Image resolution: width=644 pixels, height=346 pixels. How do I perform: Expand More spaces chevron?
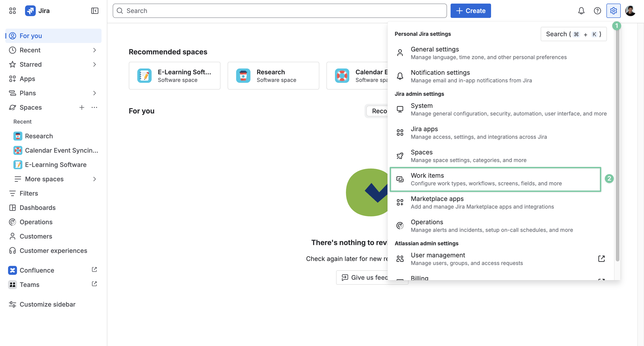94,179
